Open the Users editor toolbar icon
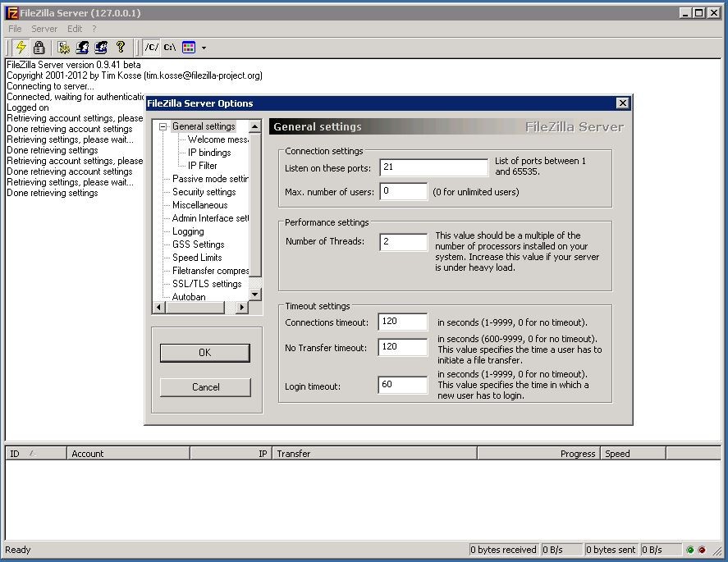This screenshot has width=728, height=562. [82, 48]
